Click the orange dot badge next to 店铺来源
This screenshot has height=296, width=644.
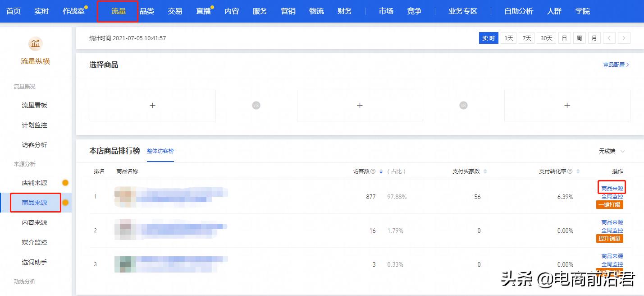pos(65,183)
